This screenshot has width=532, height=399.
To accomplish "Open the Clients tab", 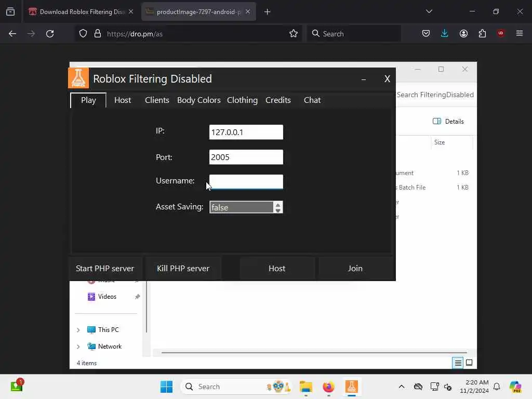I will [157, 100].
